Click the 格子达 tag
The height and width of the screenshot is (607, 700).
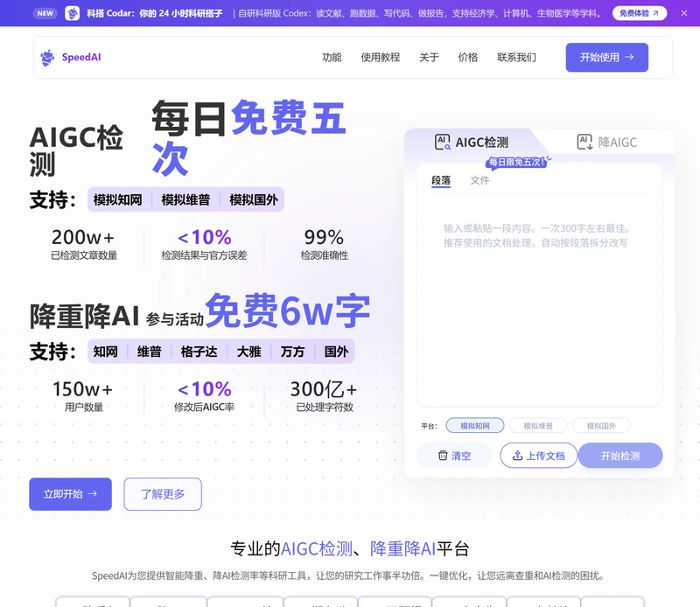[x=199, y=352]
